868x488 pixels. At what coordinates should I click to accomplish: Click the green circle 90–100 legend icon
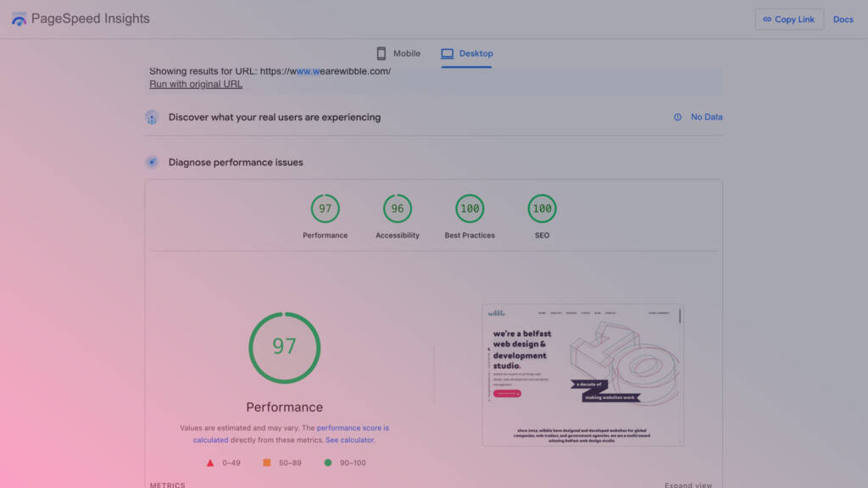328,463
